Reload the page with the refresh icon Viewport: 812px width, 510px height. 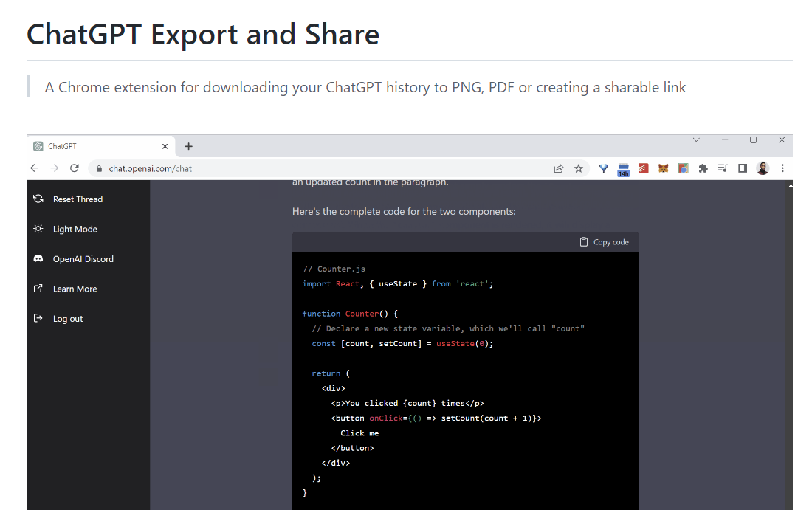pyautogui.click(x=75, y=168)
